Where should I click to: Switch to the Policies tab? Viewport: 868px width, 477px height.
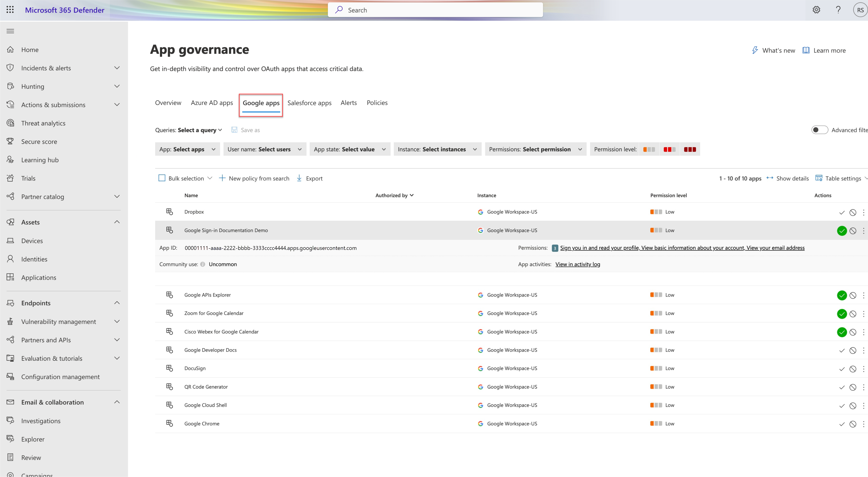point(377,102)
